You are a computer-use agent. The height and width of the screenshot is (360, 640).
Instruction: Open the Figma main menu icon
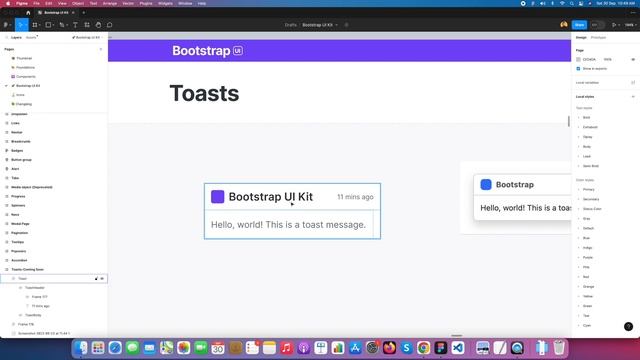tap(6, 25)
